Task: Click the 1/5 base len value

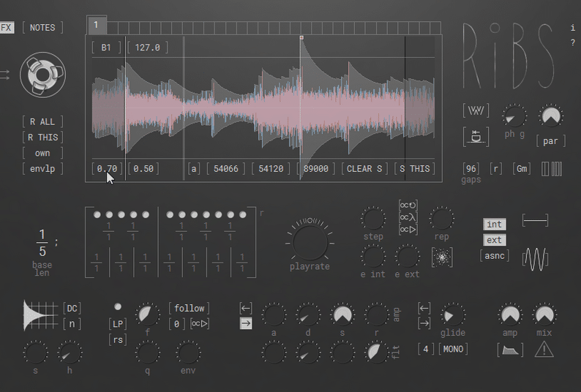Action: pos(42,243)
